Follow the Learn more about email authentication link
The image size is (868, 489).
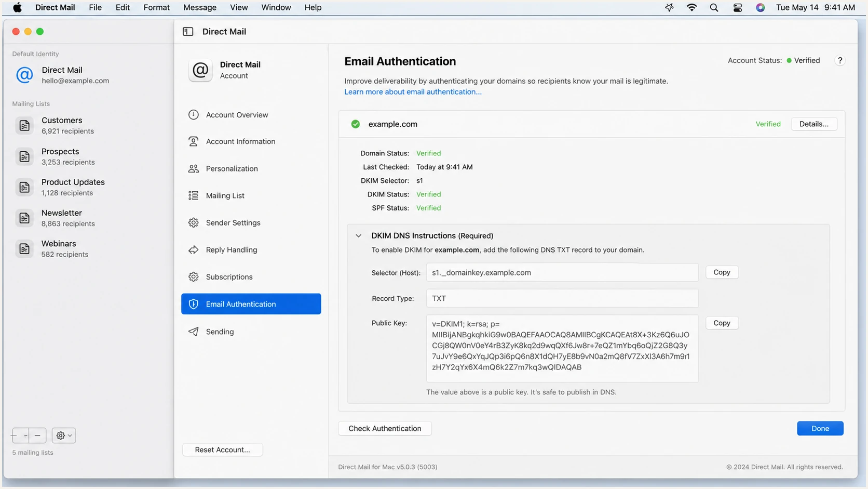coord(413,92)
